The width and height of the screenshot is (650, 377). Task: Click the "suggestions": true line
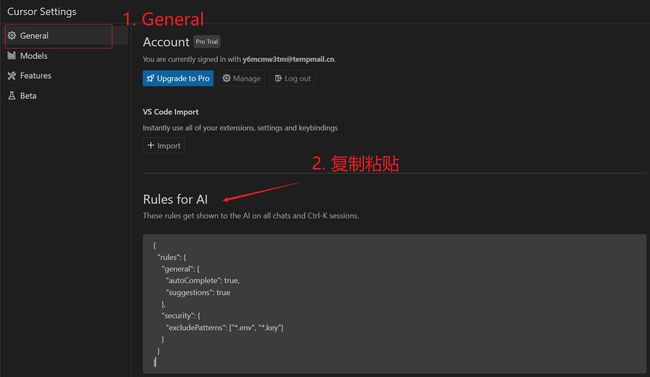coord(198,292)
